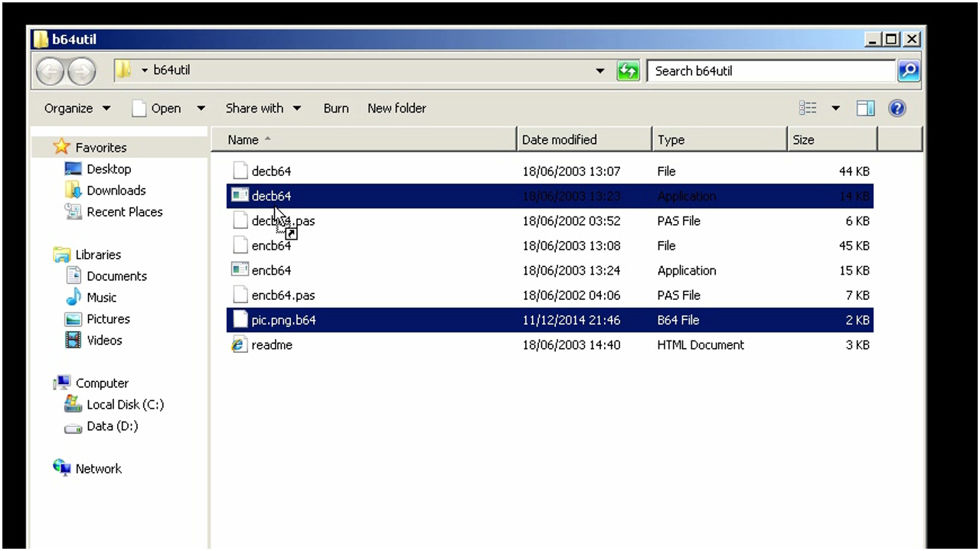The image size is (980, 551).
Task: Select Documents in the Libraries tree
Action: 116,276
